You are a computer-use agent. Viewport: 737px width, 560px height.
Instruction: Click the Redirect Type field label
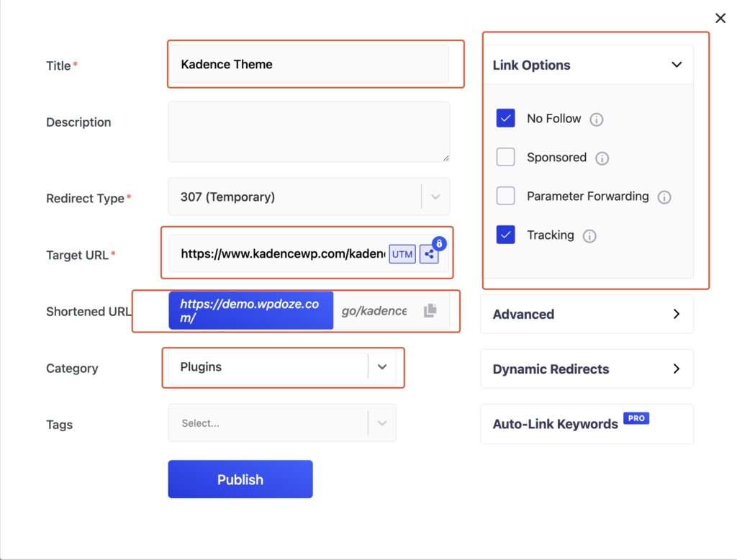pos(85,199)
